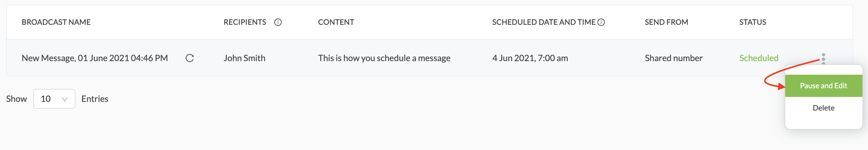Click message content 'This is how you schedule'
The width and height of the screenshot is (868, 150).
coord(384,58)
